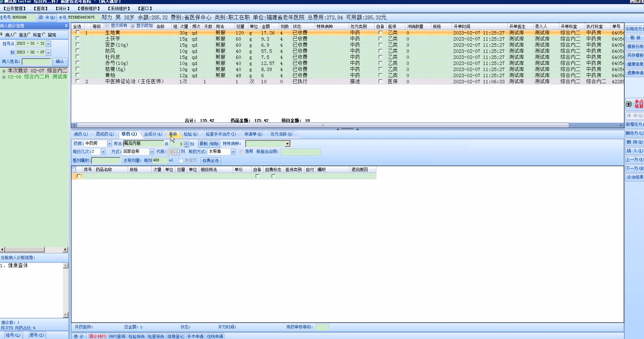This screenshot has height=339, width=644.
Task: Open the 每日几次 frequency dropdown
Action: click(103, 152)
